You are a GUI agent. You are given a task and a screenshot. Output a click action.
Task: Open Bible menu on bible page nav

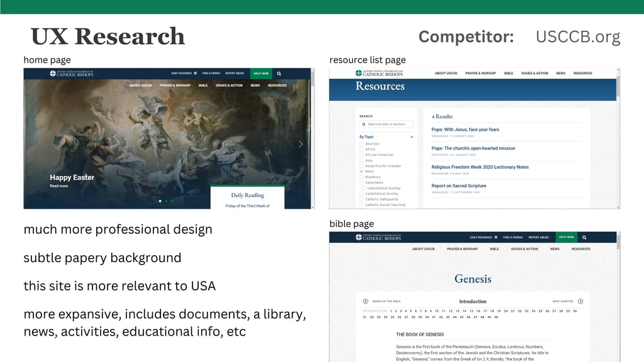[494, 249]
